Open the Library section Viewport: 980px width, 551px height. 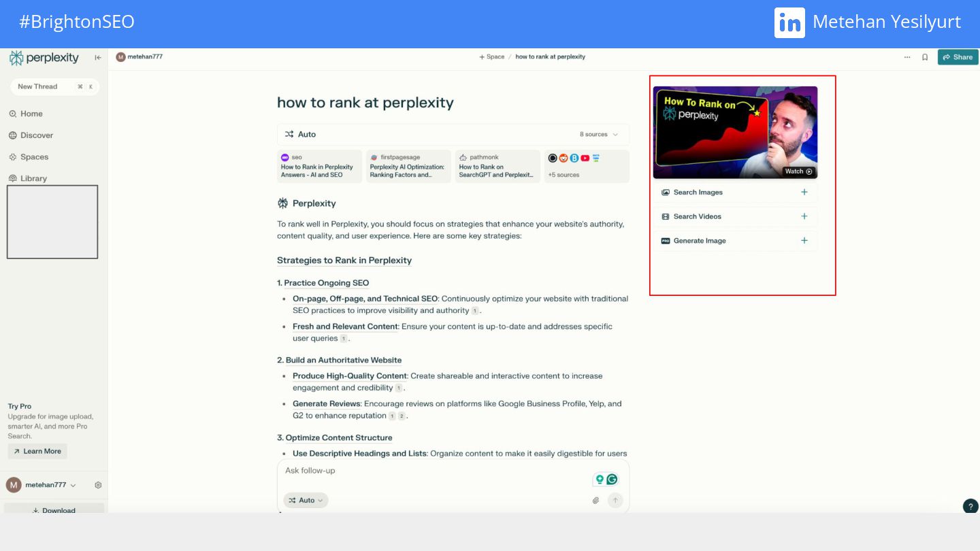coord(28,178)
